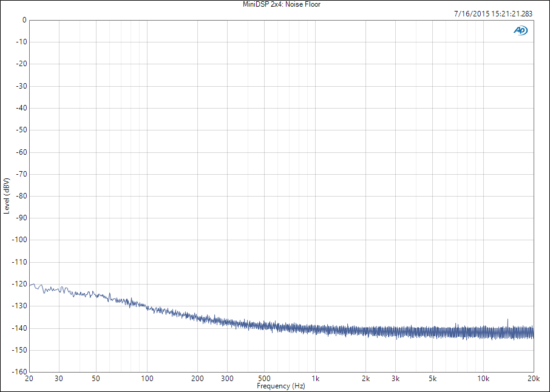This screenshot has width=550, height=392.
Task: Click the -30 level axis tick label
Action: pos(21,86)
